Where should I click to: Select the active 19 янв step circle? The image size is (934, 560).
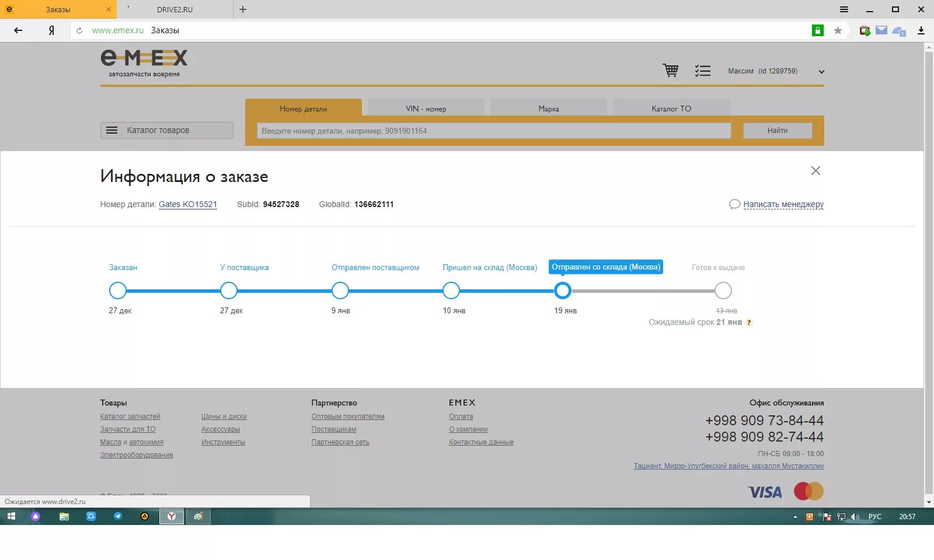point(563,290)
